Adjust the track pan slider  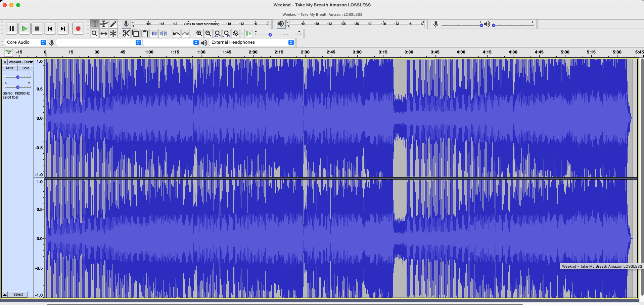18,87
